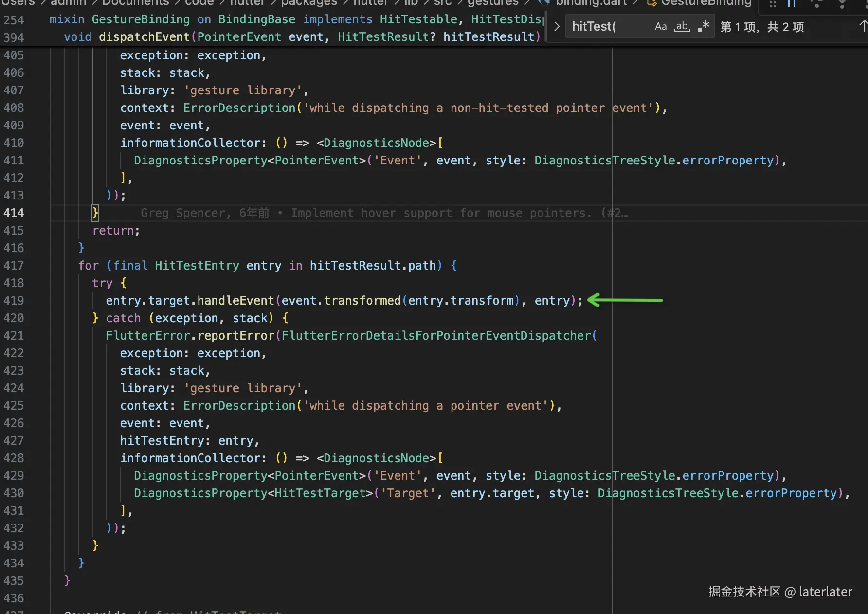
Task: Click "hitTestResult.path" in the for loop
Action: (373, 266)
